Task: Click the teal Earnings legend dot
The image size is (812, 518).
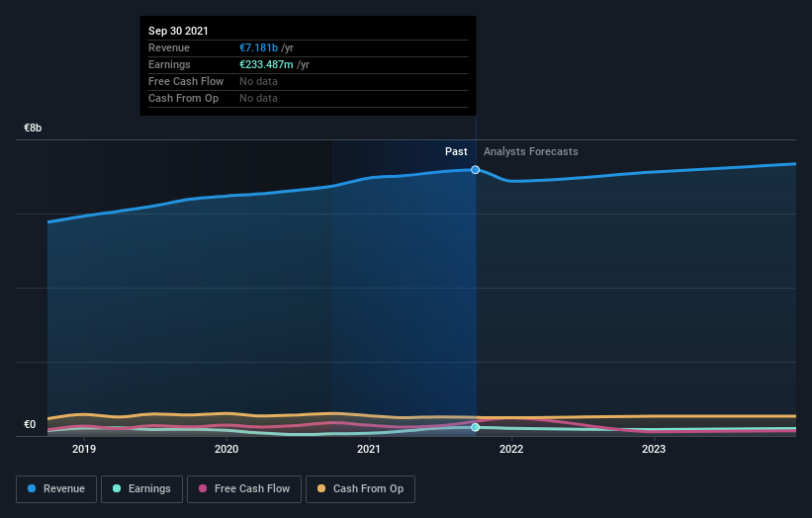Action: [x=117, y=488]
